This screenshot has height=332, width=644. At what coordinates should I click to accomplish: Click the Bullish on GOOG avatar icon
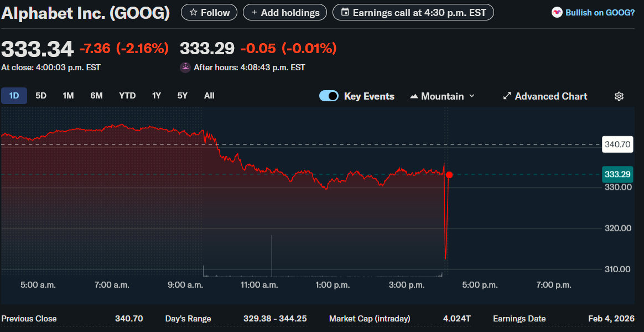tap(557, 13)
